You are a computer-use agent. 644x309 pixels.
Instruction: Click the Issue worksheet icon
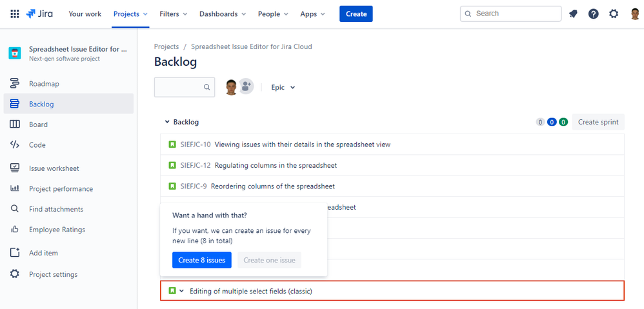[x=14, y=168]
